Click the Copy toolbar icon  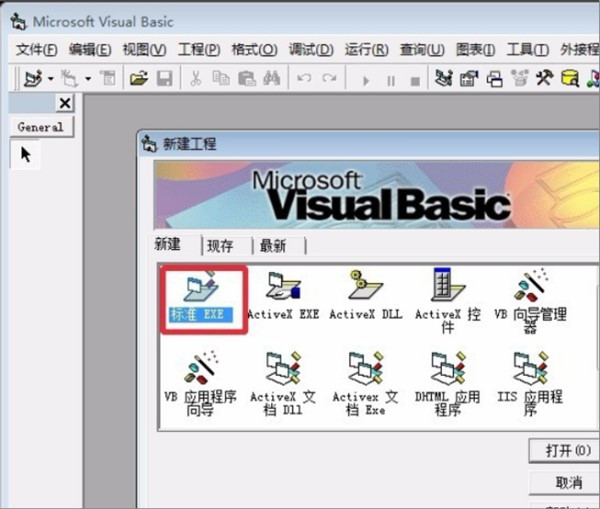221,78
